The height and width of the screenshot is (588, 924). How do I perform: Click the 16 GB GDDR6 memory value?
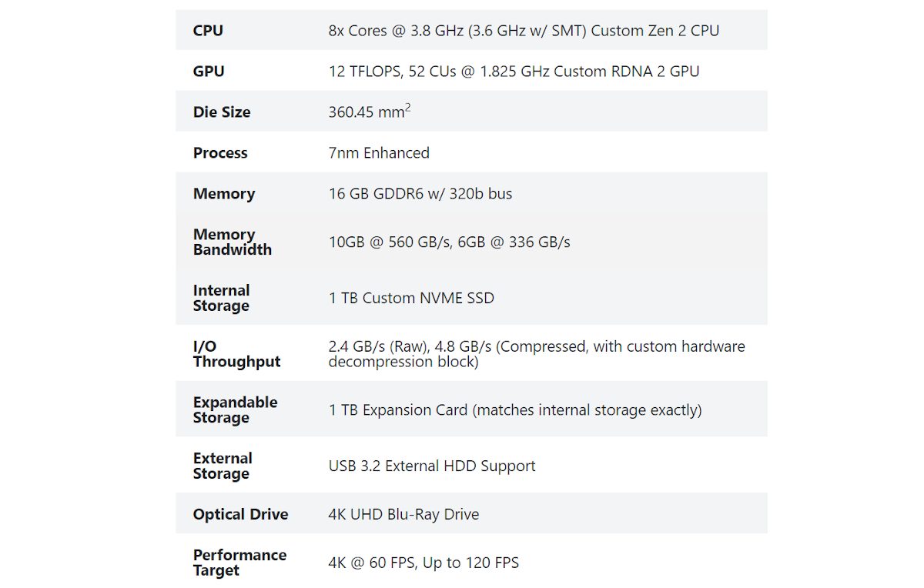tap(420, 194)
